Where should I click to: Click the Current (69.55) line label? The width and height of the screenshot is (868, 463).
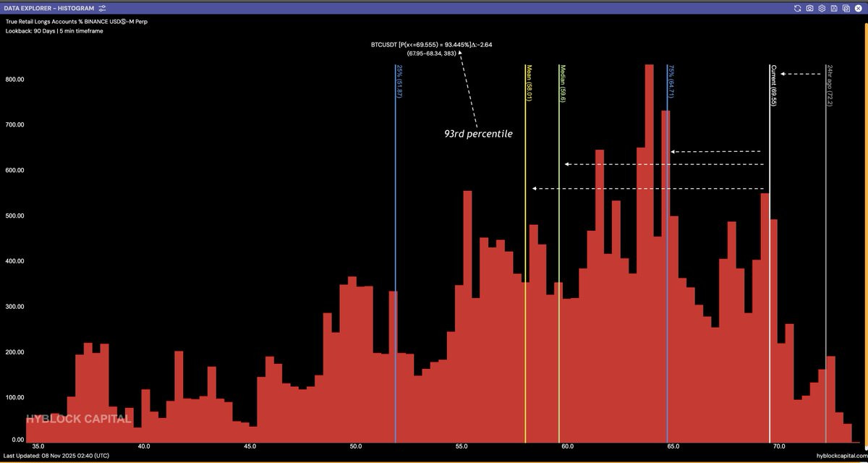click(773, 85)
